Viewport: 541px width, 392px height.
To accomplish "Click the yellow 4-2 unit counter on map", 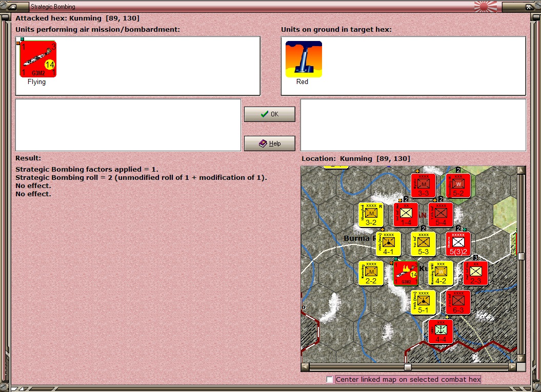I will tap(440, 274).
